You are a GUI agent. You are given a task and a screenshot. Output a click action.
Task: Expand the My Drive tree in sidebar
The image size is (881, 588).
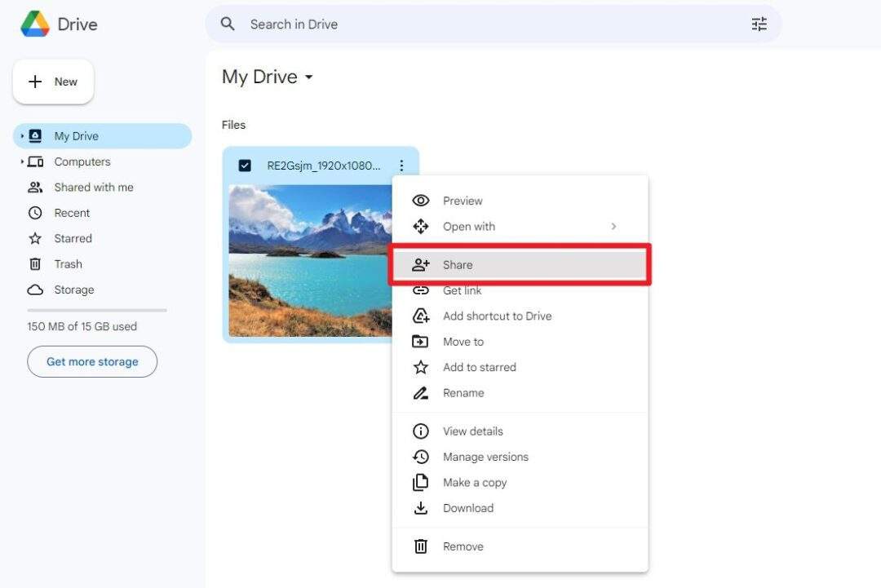[x=22, y=136]
